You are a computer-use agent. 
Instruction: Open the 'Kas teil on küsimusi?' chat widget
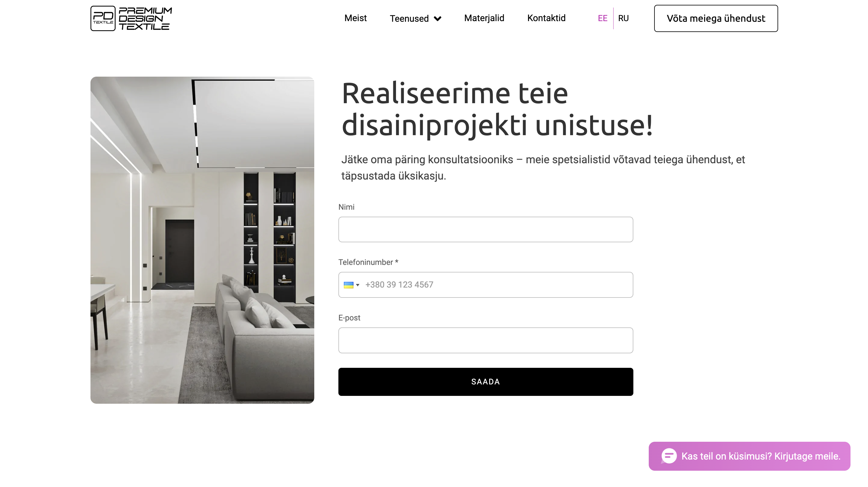coord(749,456)
